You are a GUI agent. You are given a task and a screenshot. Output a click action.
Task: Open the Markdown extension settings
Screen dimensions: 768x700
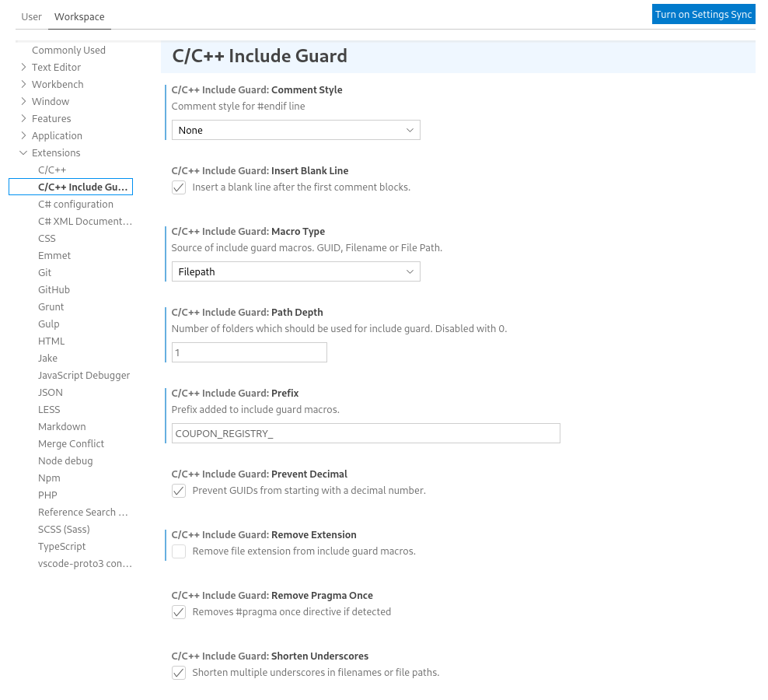point(61,426)
